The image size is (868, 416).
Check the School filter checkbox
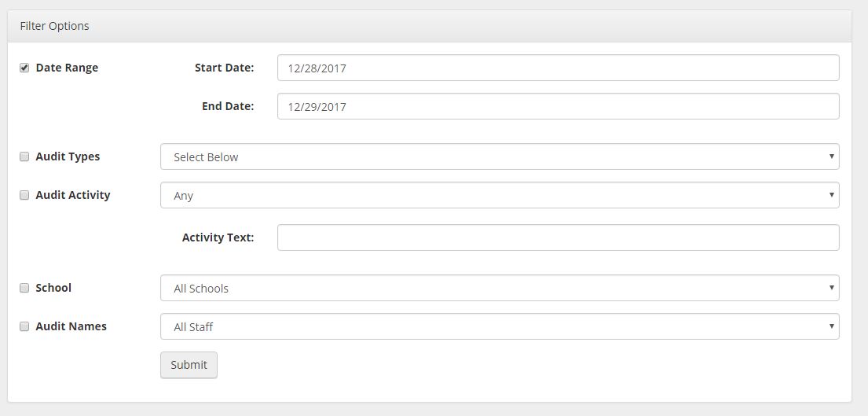[x=24, y=288]
